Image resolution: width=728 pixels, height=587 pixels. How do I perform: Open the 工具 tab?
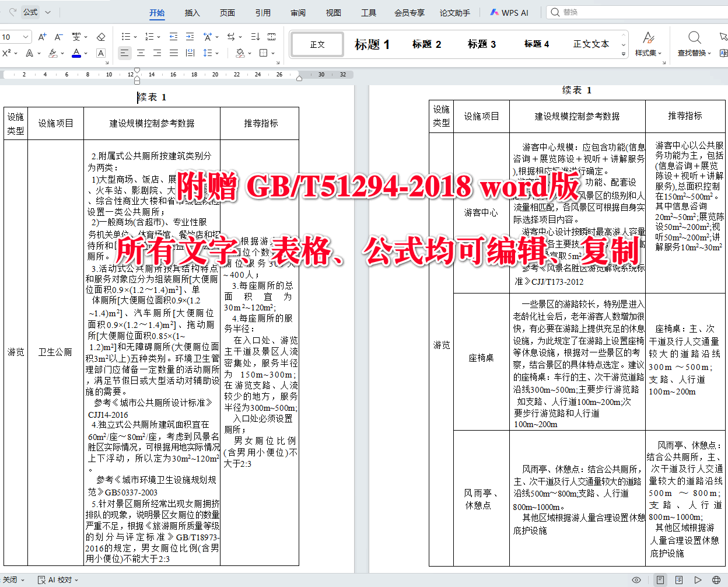coord(369,12)
